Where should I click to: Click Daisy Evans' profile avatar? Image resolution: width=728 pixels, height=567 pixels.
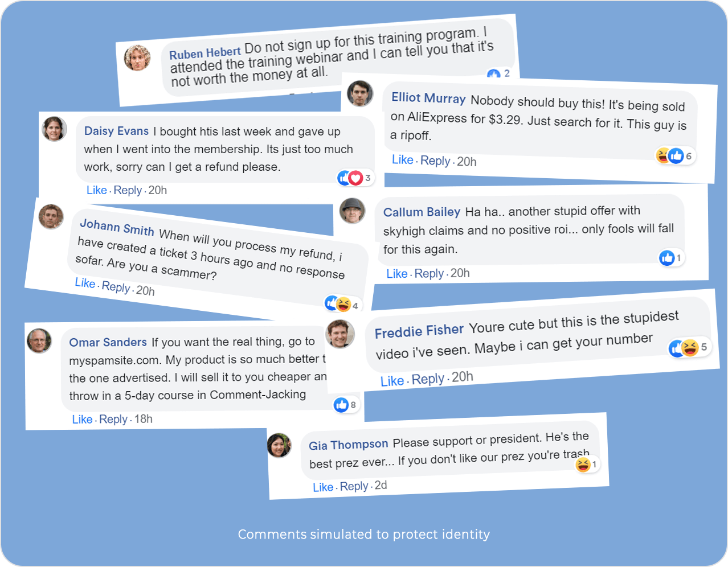(x=55, y=129)
